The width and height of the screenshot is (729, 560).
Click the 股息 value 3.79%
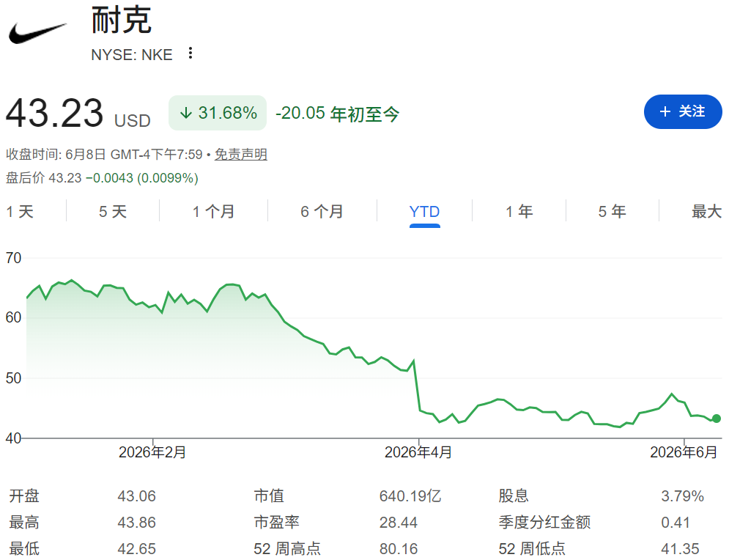(x=683, y=496)
